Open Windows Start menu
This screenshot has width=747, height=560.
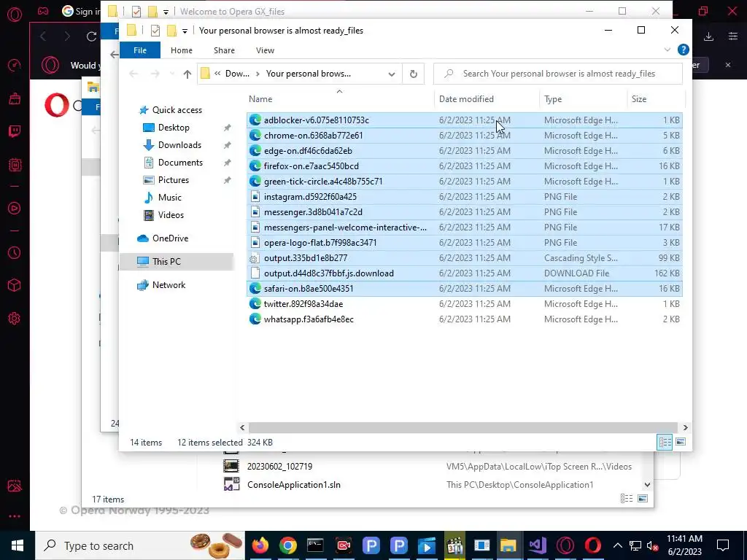(18, 545)
